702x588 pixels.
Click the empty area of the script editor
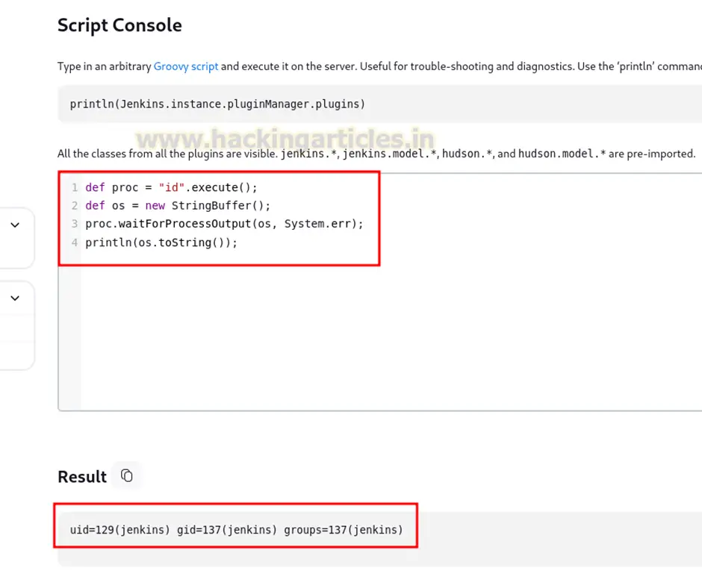(x=385, y=336)
